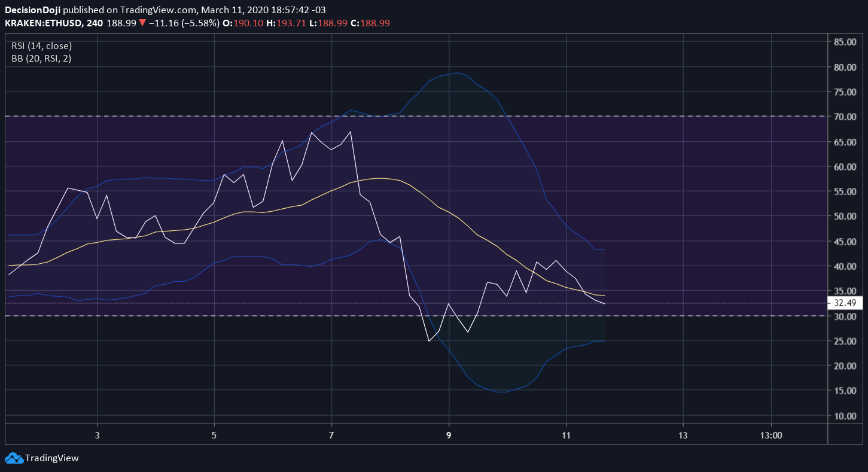Click the 13:00 time label on the axis

point(770,434)
